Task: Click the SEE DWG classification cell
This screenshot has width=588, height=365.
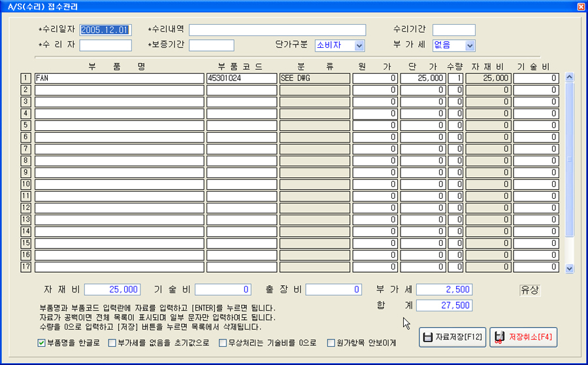Action: coord(315,78)
